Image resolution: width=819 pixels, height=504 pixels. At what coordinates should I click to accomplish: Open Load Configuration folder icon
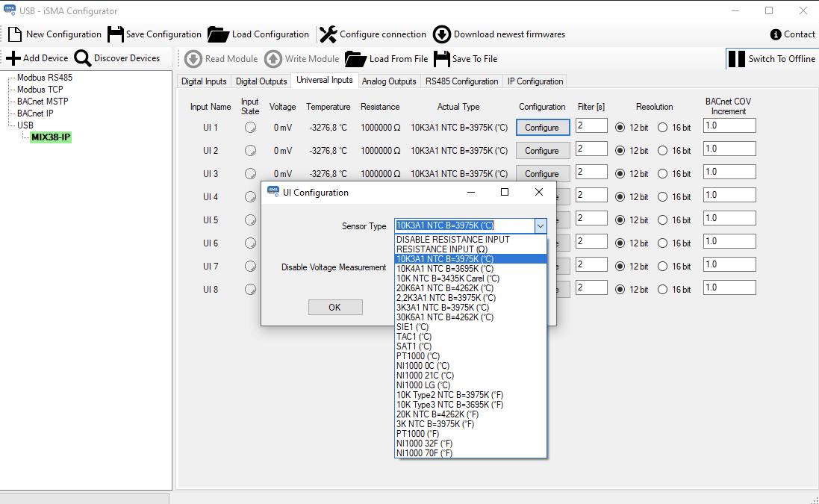coord(218,34)
